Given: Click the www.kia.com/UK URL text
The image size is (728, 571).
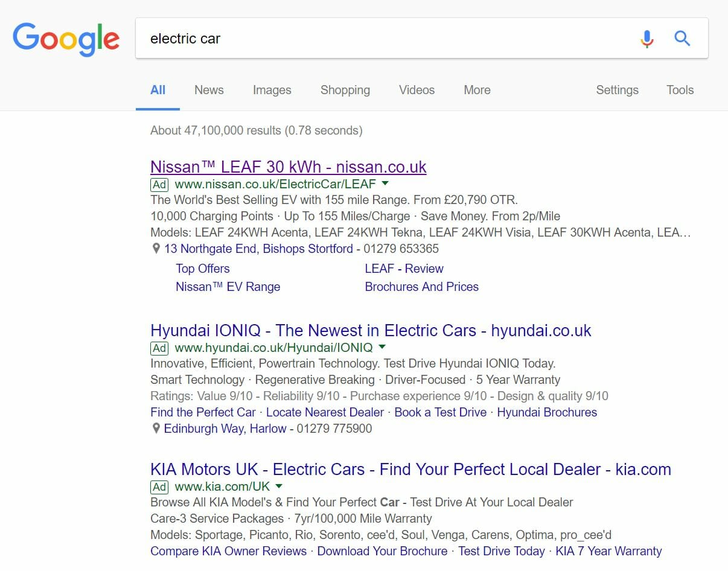Looking at the screenshot, I should coord(222,486).
